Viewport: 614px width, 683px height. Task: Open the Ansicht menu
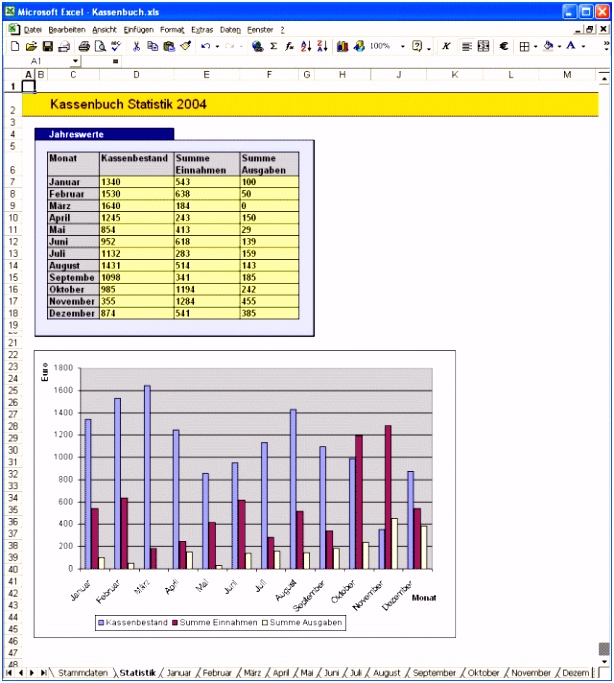tap(105, 30)
